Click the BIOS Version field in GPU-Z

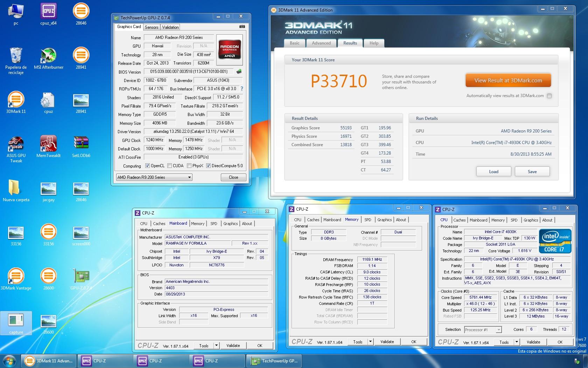189,71
